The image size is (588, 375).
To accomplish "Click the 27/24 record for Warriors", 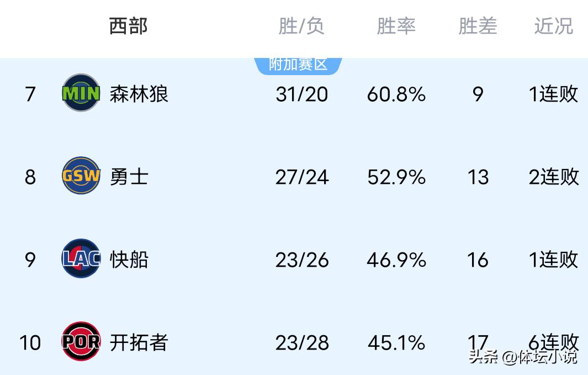I will coord(301,177).
